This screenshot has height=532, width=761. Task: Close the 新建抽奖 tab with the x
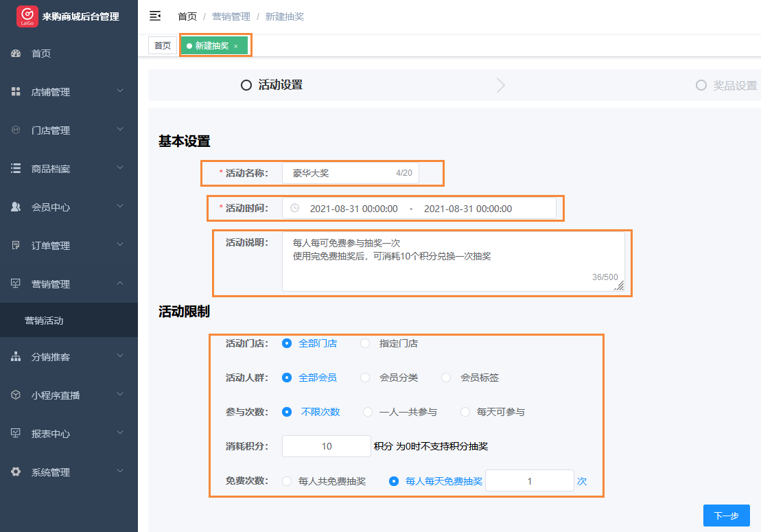click(236, 46)
